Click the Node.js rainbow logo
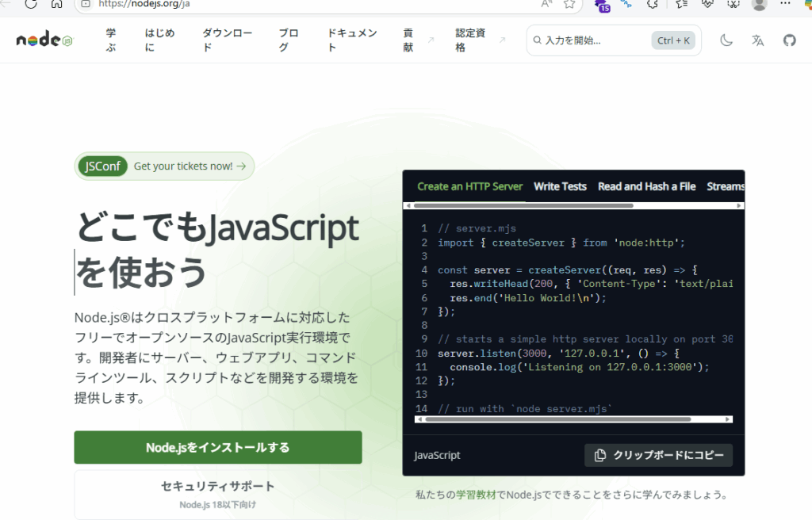812x520 pixels. (44, 40)
